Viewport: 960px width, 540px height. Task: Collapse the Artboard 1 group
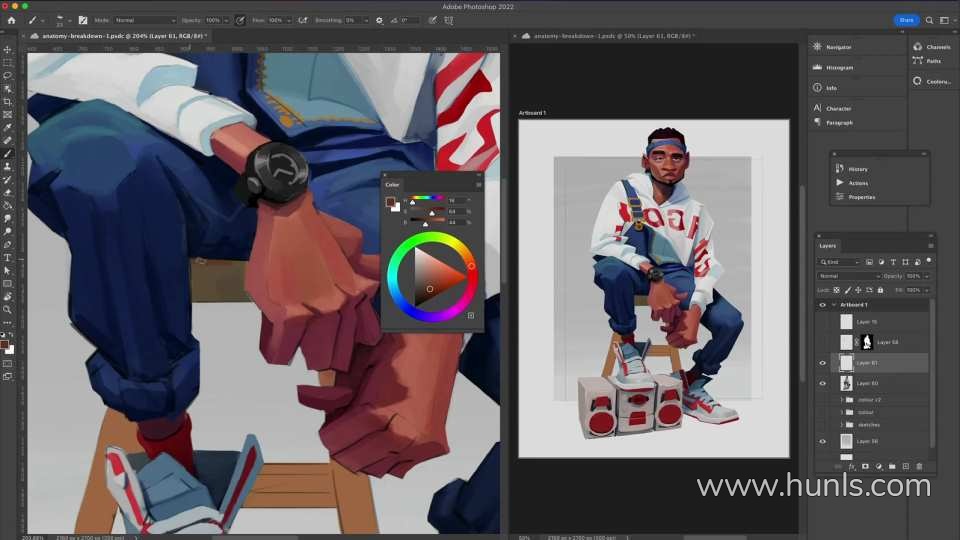tap(833, 305)
